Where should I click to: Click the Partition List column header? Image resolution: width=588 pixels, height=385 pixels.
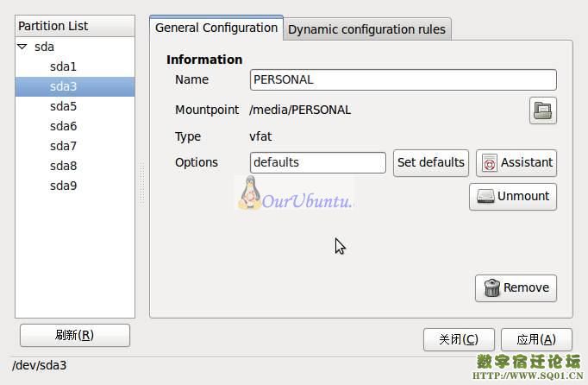[x=75, y=26]
